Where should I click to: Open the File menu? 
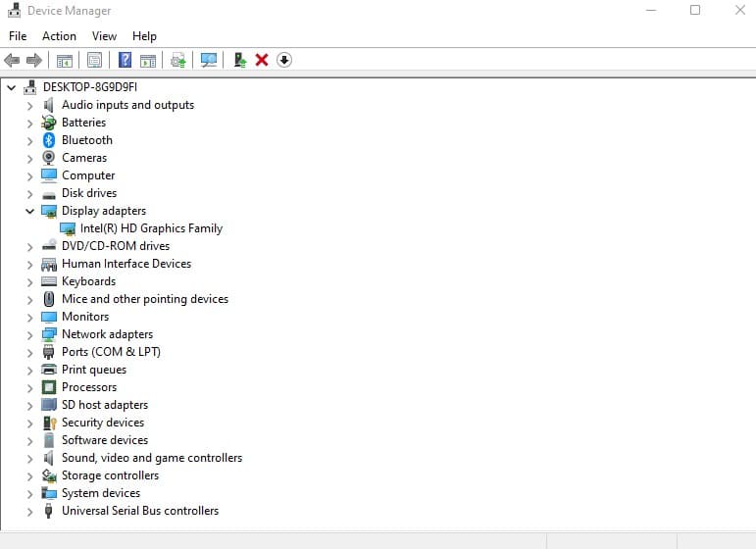tap(18, 36)
